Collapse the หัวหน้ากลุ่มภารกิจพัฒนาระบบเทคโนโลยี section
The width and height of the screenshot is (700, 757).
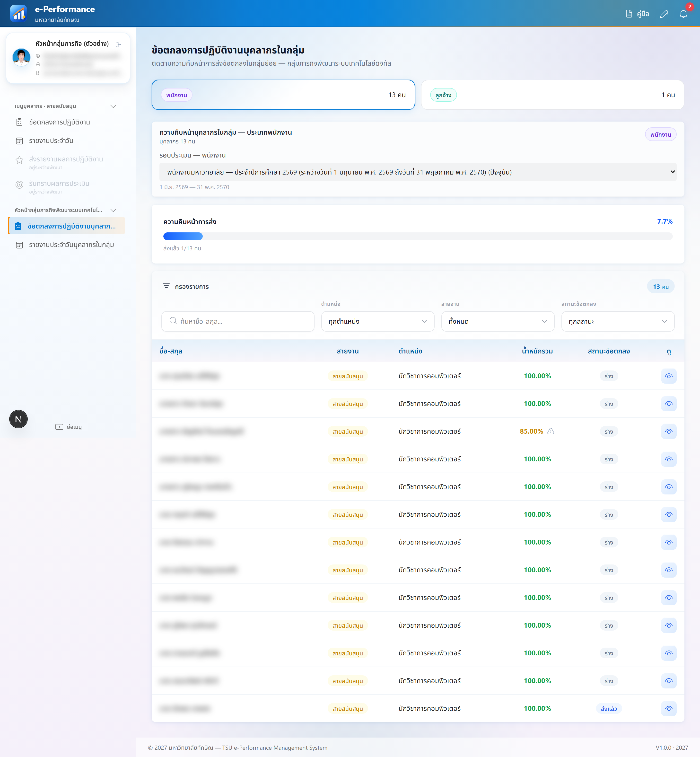[x=113, y=210]
